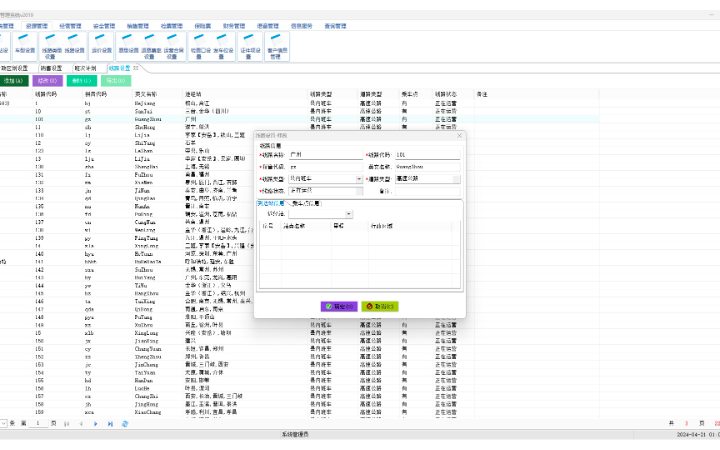Open the 检票口设置 toolbar icon
720x450 pixels.
tap(200, 46)
